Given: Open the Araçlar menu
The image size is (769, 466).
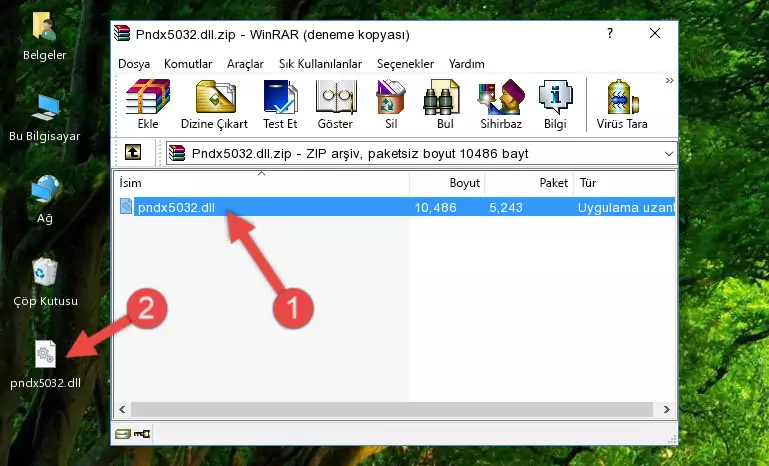Looking at the screenshot, I should tap(245, 64).
